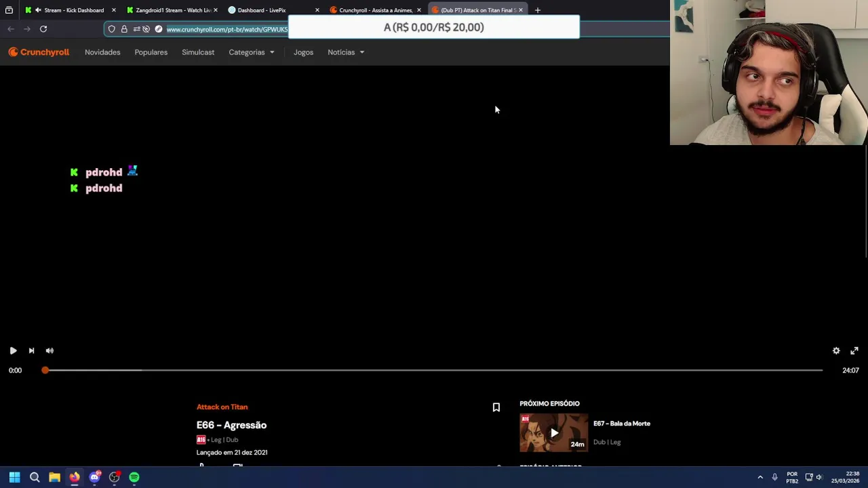Click the first pdrohd chat username
The image size is (868, 488).
pyautogui.click(x=104, y=172)
